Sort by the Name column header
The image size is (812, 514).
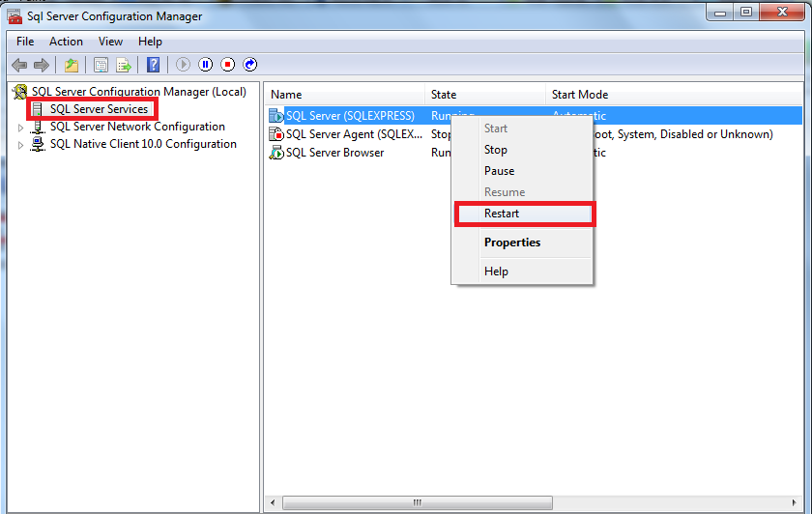coord(345,95)
